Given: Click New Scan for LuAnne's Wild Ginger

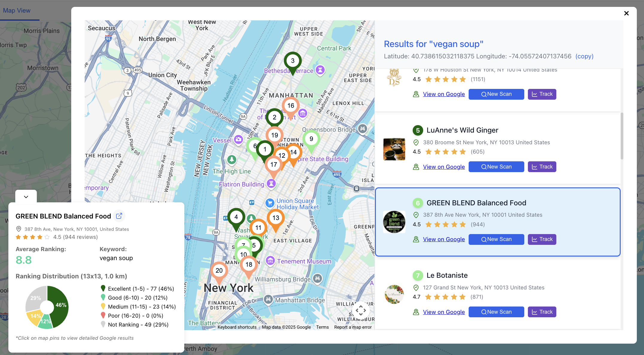Looking at the screenshot, I should click(x=496, y=167).
